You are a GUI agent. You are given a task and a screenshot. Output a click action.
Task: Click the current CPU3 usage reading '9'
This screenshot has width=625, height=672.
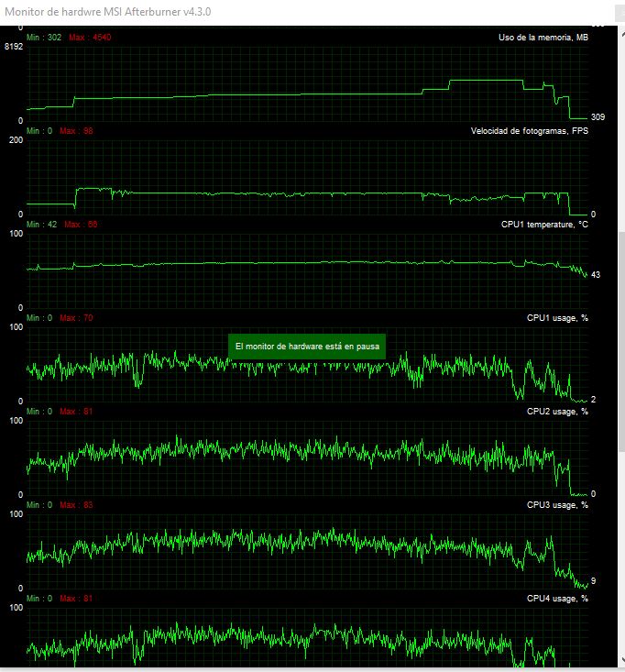click(x=593, y=580)
